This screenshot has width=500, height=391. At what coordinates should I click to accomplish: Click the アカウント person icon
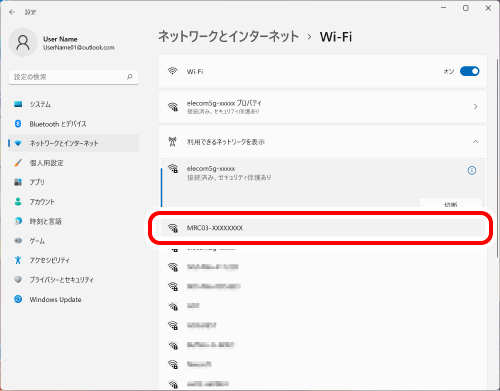click(18, 202)
